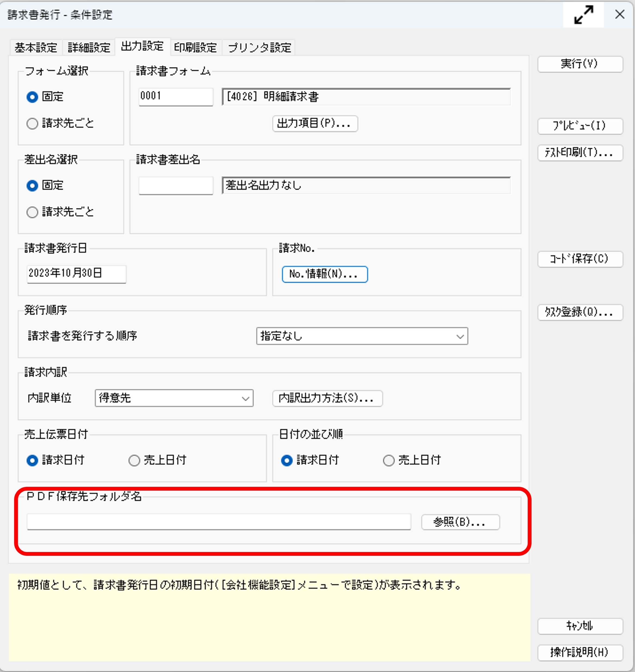Open help via 操作説明(H)
The width and height of the screenshot is (635, 672).
580,652
